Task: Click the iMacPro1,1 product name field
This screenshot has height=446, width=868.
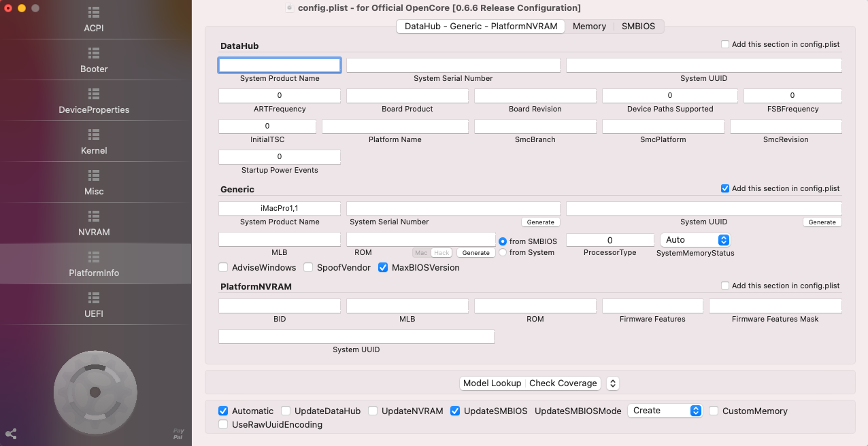Action: 280,209
